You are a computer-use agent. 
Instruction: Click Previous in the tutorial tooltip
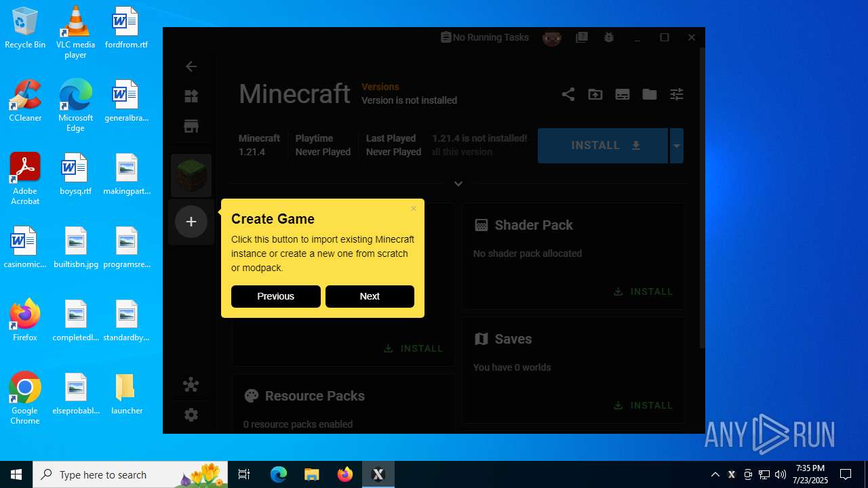[x=276, y=296]
